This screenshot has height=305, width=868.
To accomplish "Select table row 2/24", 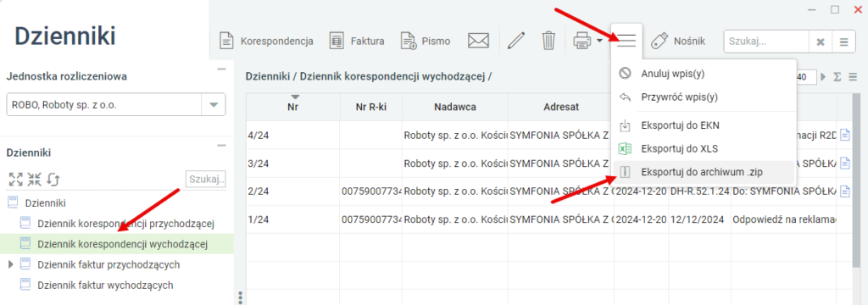I will [x=548, y=191].
